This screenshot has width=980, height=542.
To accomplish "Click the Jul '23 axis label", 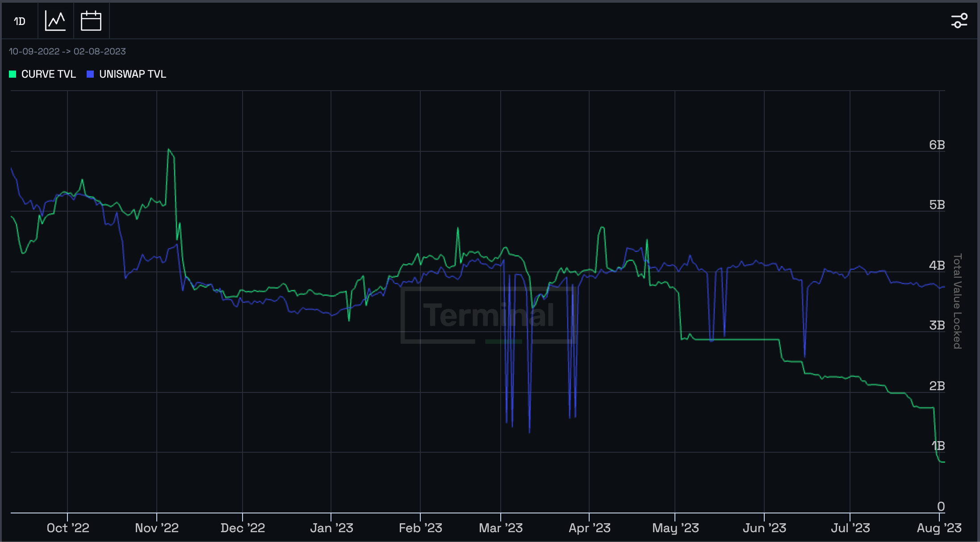I will [x=850, y=528].
